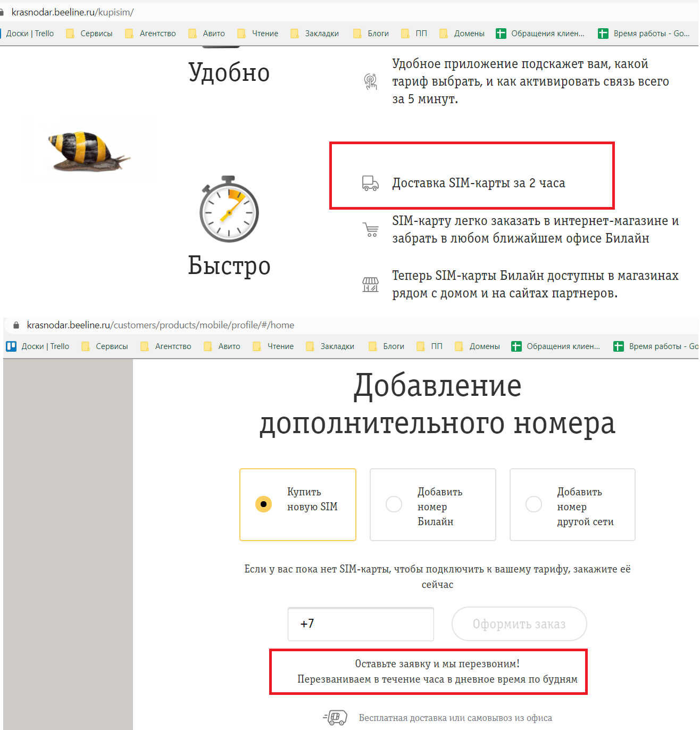This screenshot has height=730, width=700.
Task: Click the store icon near partner shops text
Action: (370, 285)
